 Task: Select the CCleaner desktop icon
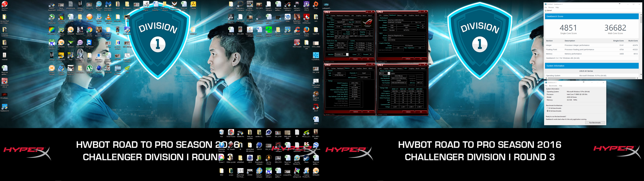297,31
